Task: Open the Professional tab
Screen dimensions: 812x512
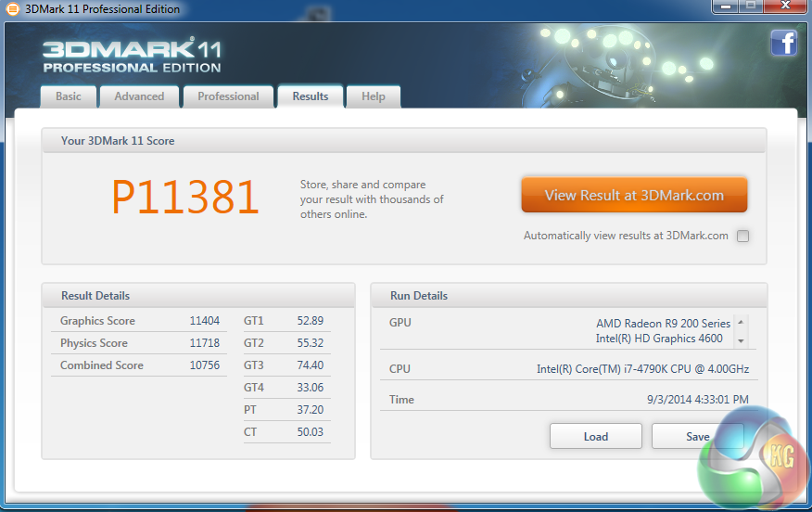Action: coord(228,96)
